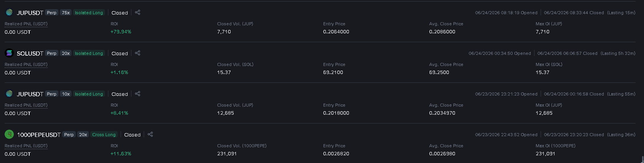The width and height of the screenshot is (644, 163).
Task: Click Realized PNL (USDT) label for SOLUSDT
Action: 26,64
